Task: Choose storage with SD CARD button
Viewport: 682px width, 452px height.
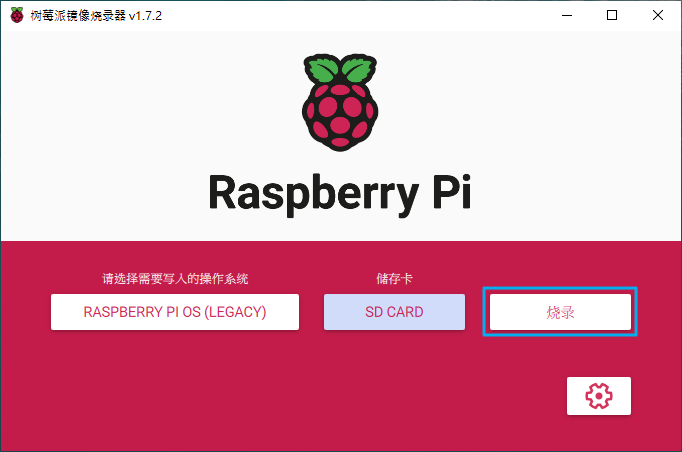Action: tap(394, 312)
